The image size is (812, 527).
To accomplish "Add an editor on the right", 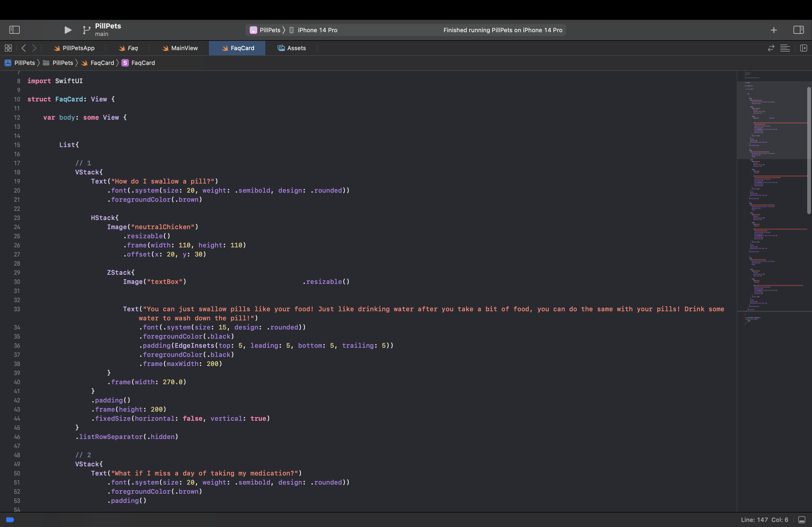I will 803,48.
